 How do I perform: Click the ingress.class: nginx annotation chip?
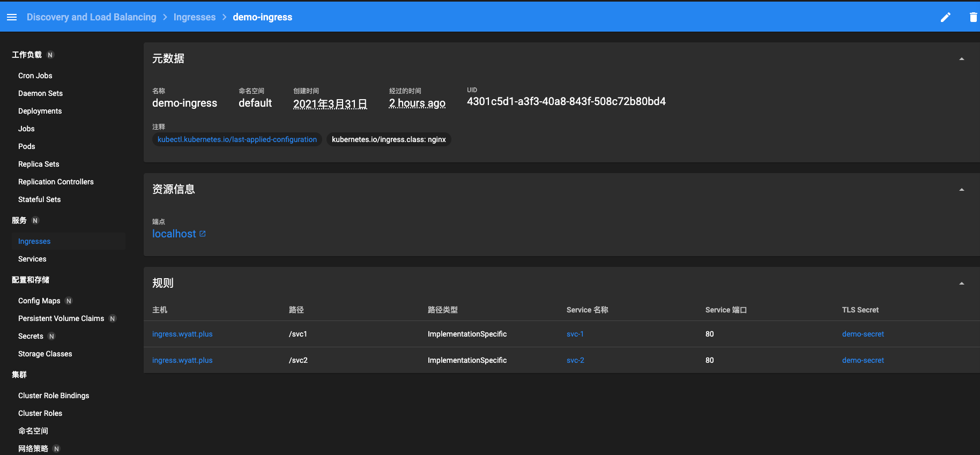(389, 139)
